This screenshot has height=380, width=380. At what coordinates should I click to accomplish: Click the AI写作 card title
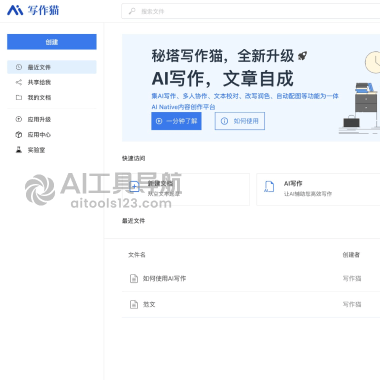tap(293, 183)
